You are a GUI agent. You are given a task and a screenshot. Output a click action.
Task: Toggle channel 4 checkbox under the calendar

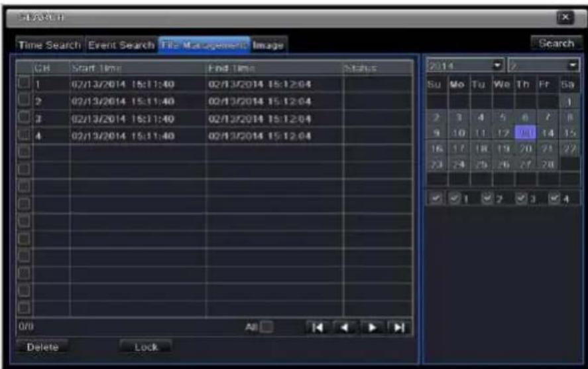pos(554,198)
